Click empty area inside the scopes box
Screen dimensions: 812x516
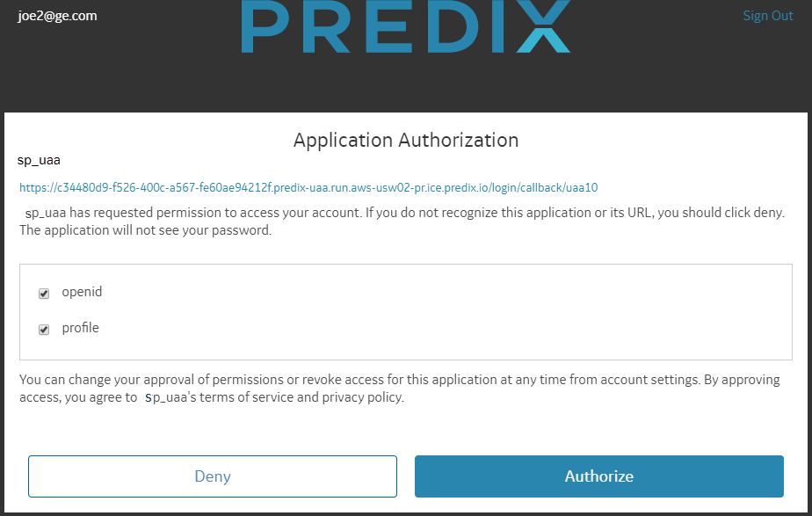point(446,311)
